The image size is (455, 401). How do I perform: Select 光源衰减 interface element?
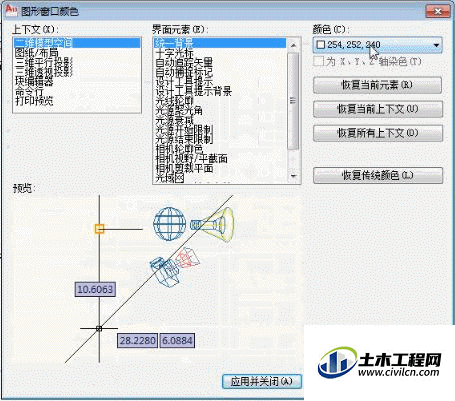[220, 120]
